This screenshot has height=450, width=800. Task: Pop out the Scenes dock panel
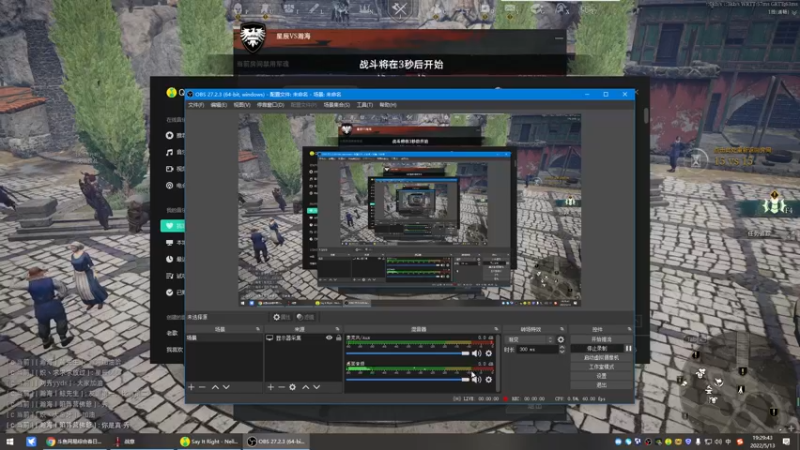click(x=258, y=329)
